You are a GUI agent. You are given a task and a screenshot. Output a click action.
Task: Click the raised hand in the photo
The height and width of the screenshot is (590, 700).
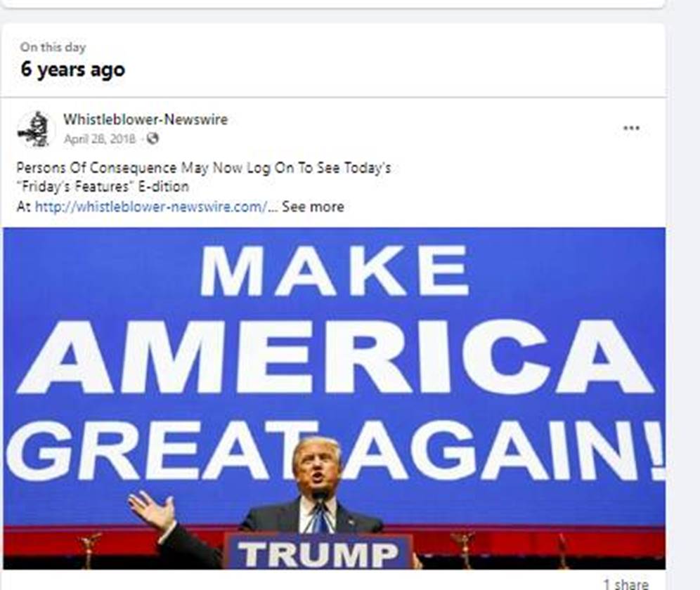[x=151, y=510]
